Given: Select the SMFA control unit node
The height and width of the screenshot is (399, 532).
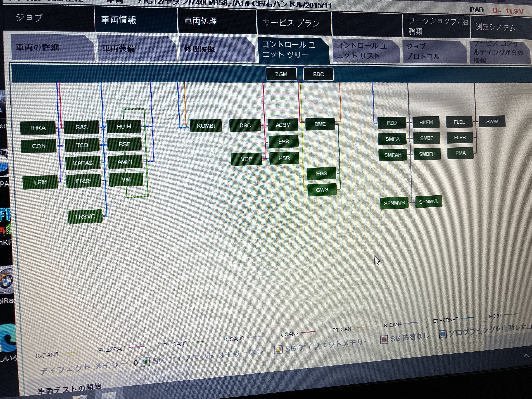Looking at the screenshot, I should (393, 139).
